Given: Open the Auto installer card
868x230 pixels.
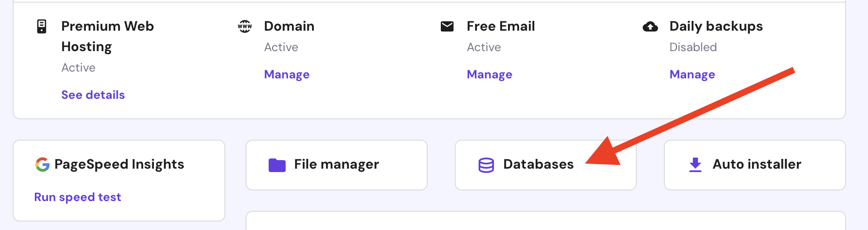Looking at the screenshot, I should click(x=757, y=165).
